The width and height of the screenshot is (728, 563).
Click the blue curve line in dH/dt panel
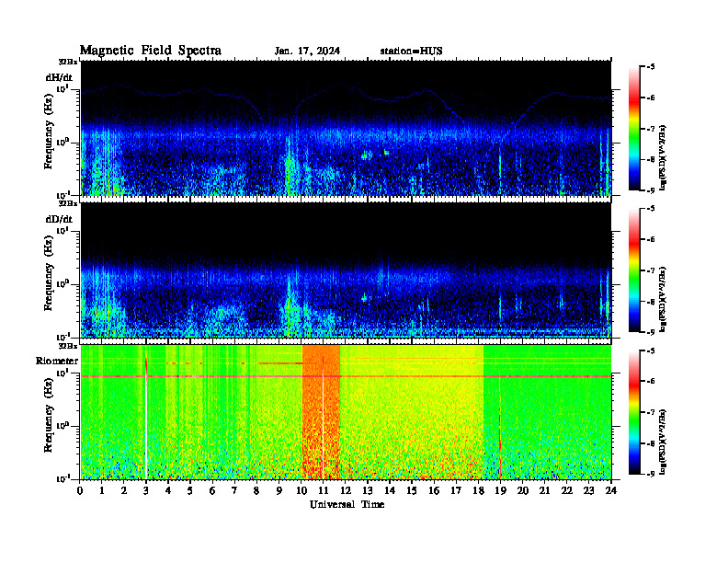[x=346, y=103]
